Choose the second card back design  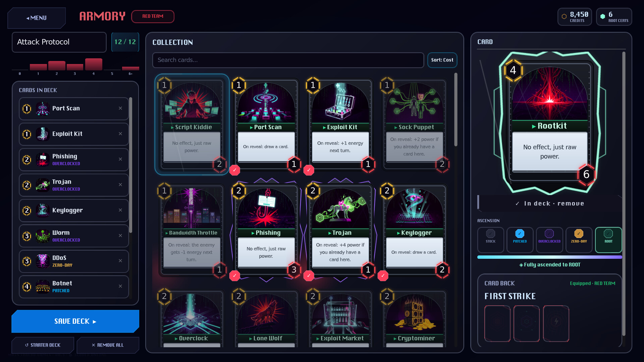pos(526,323)
